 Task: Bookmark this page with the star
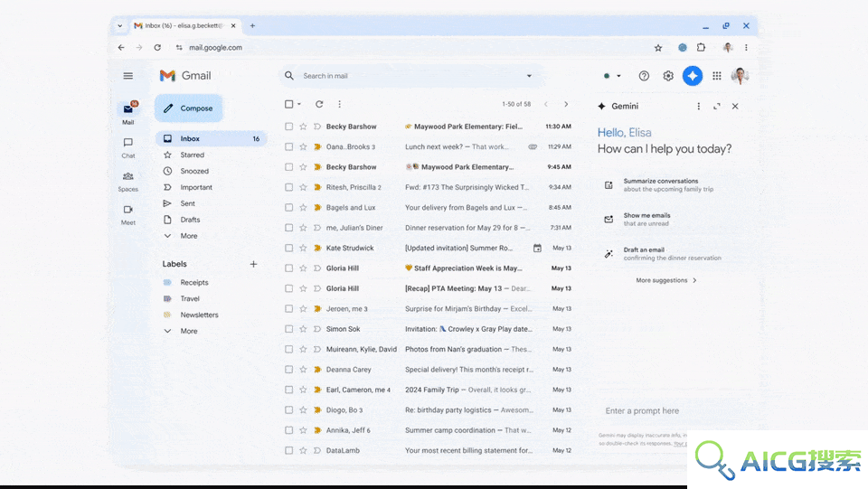658,48
